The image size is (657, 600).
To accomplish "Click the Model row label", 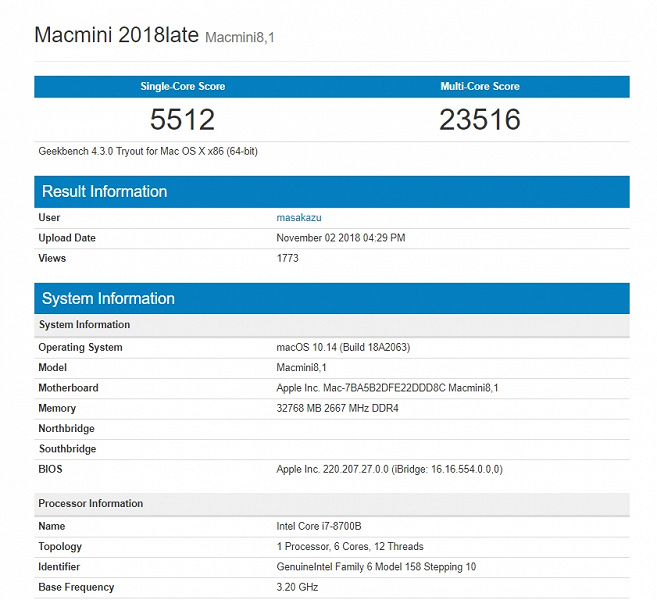I will click(x=52, y=367).
